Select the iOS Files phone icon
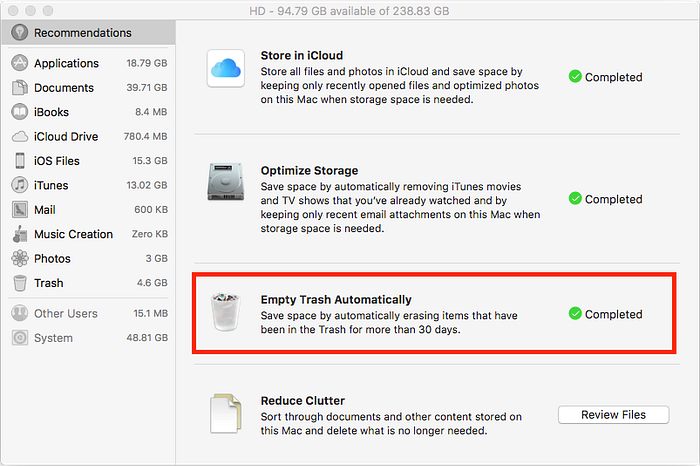The width and height of the screenshot is (700, 466). coord(20,161)
